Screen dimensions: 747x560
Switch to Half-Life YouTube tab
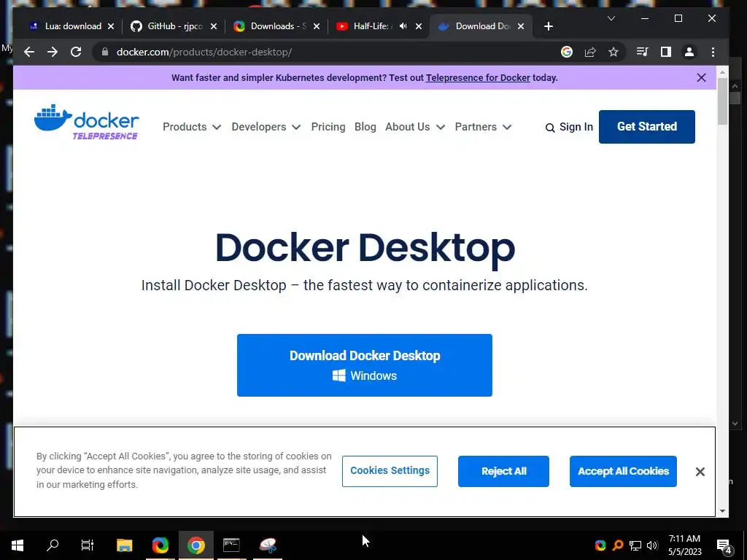click(371, 26)
